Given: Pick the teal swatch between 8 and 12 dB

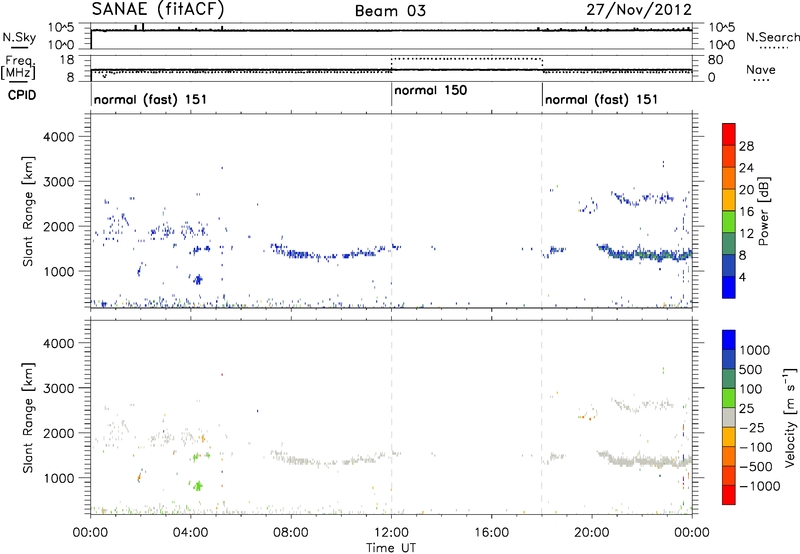Looking at the screenshot, I should coord(729,243).
